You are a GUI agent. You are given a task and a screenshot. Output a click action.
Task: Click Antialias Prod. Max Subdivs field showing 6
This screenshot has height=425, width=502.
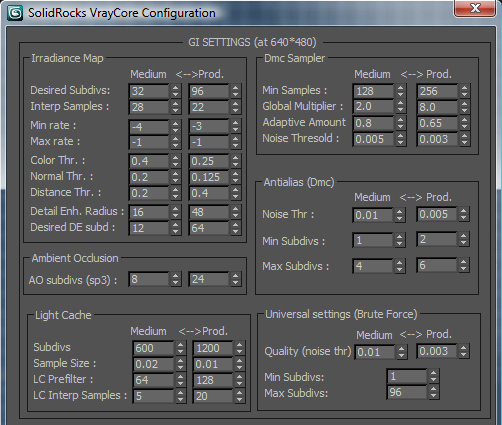click(437, 265)
